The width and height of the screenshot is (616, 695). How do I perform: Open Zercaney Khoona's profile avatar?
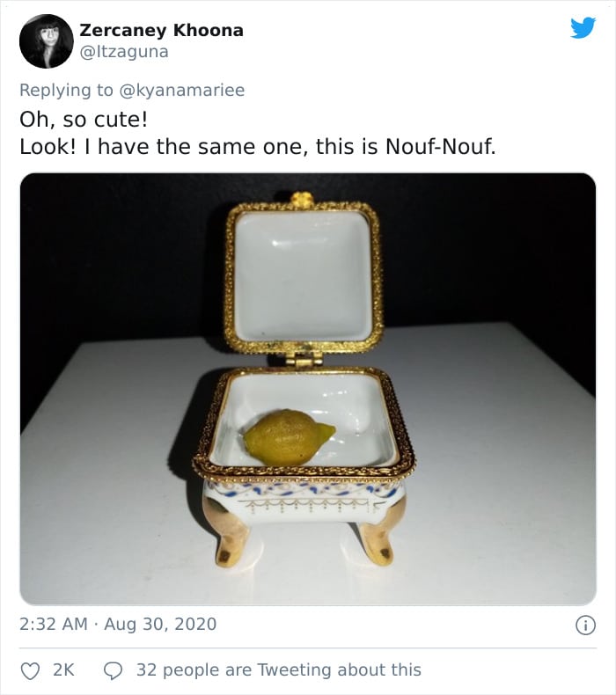(x=46, y=41)
